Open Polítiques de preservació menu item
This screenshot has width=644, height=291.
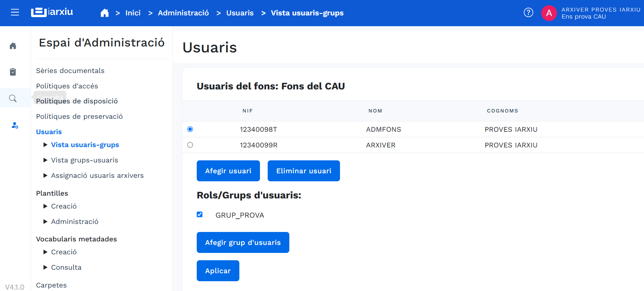(79, 116)
